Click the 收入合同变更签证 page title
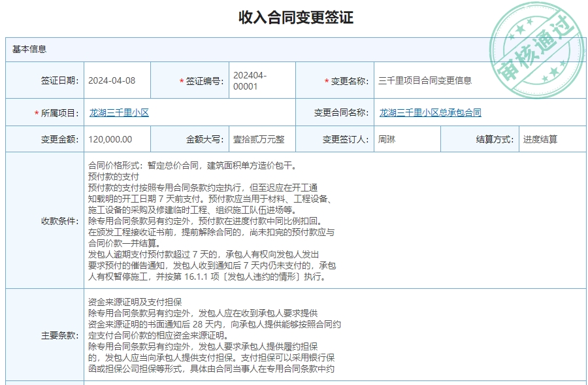The height and width of the screenshot is (385, 588). pos(294,17)
